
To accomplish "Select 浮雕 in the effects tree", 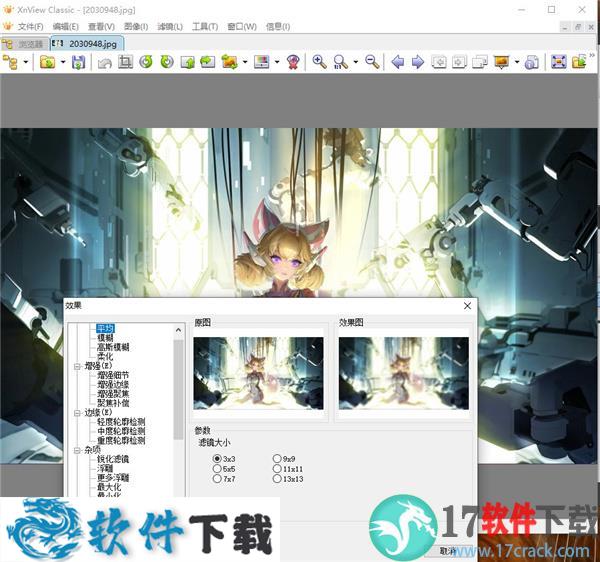I will point(105,468).
